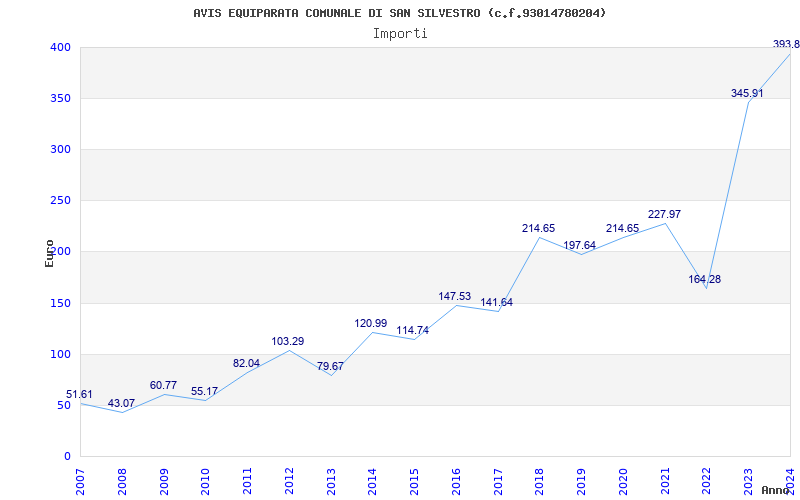Viewport: 800px width, 500px height.
Task: Select the 43.07 data label
Action: (121, 403)
